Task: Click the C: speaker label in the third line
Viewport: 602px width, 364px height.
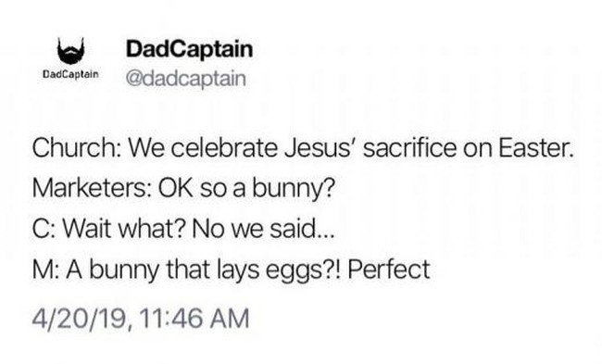Action: (44, 229)
